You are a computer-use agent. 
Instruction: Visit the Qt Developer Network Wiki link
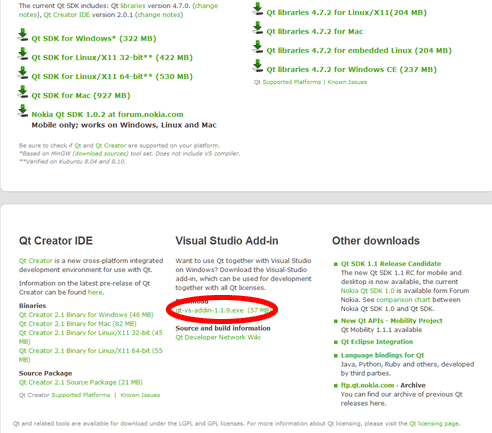[x=218, y=337]
